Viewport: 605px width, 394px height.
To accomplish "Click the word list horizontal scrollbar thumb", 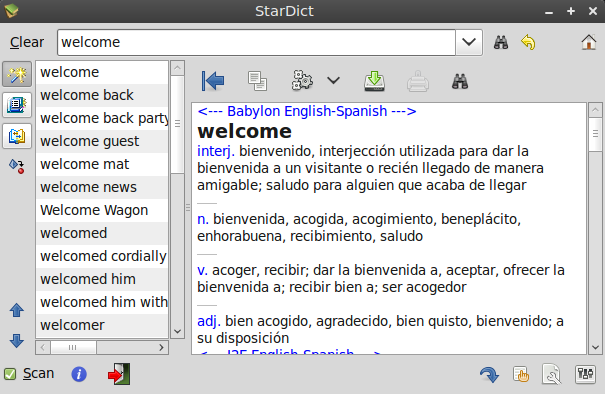I will 73,348.
